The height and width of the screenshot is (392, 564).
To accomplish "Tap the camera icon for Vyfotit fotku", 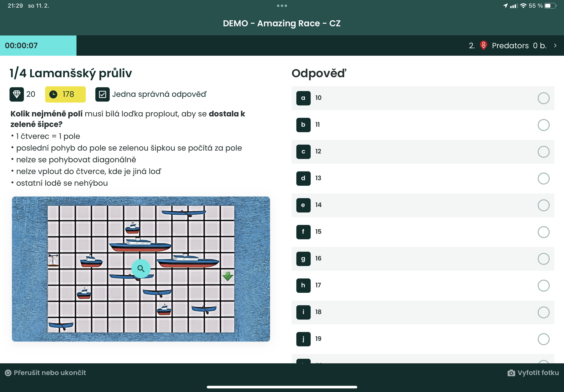I will tap(511, 373).
